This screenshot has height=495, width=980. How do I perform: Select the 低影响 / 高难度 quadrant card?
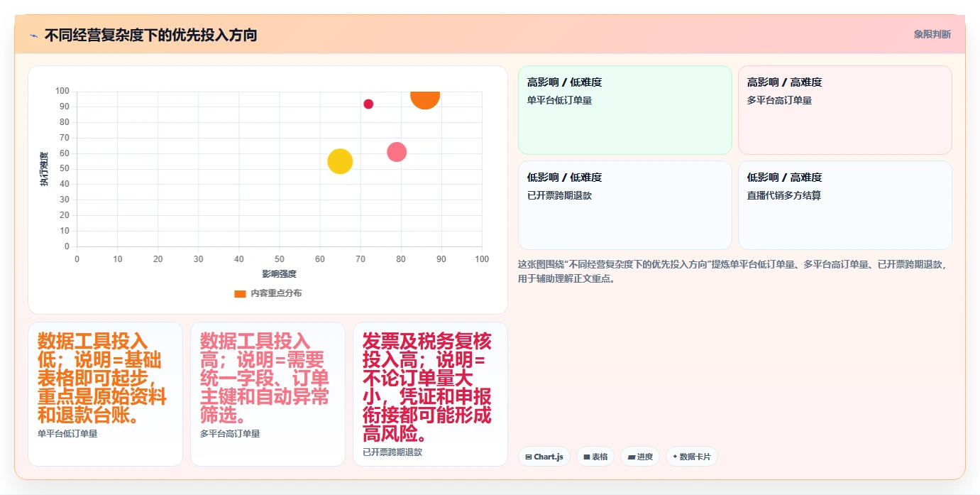pyautogui.click(x=844, y=205)
